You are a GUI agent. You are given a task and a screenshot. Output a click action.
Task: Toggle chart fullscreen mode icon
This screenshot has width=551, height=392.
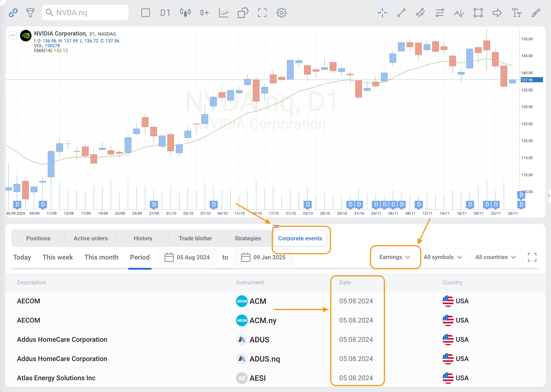pyautogui.click(x=262, y=13)
